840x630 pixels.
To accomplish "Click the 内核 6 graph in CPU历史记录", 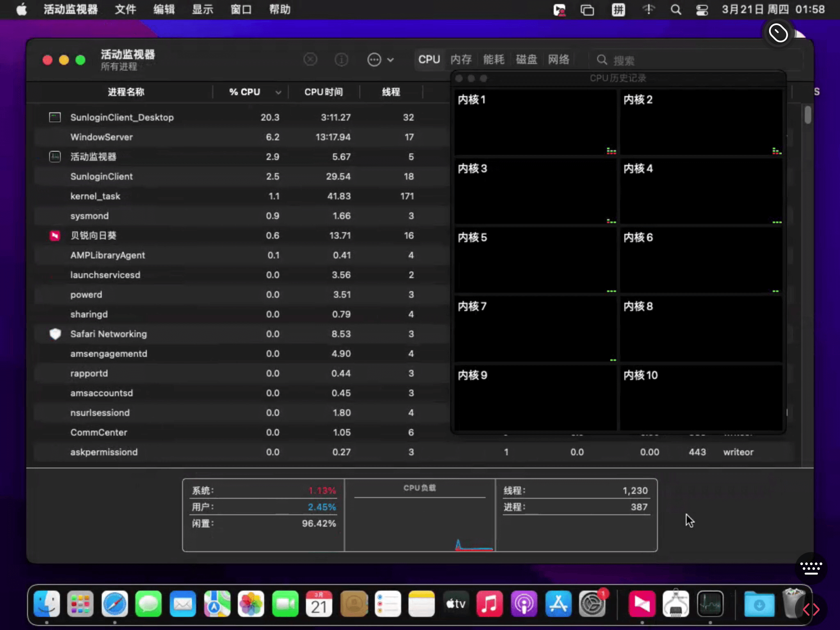I will coord(701,260).
